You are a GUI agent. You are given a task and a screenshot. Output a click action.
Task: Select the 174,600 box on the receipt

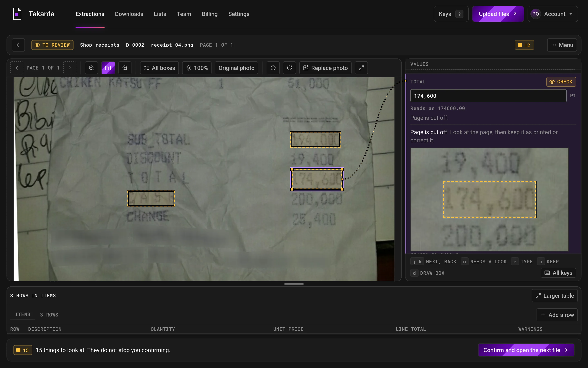point(317,179)
